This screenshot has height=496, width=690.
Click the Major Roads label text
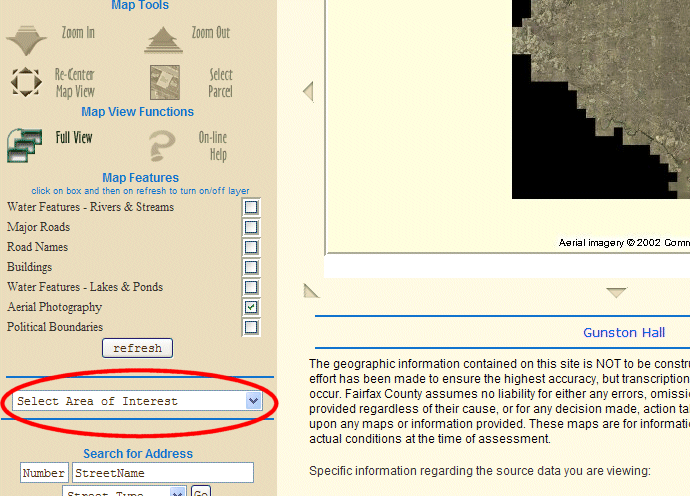point(38,227)
